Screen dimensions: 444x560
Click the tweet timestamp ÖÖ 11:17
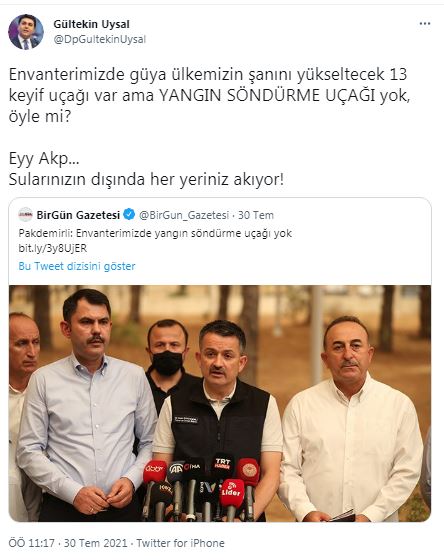tap(31, 543)
